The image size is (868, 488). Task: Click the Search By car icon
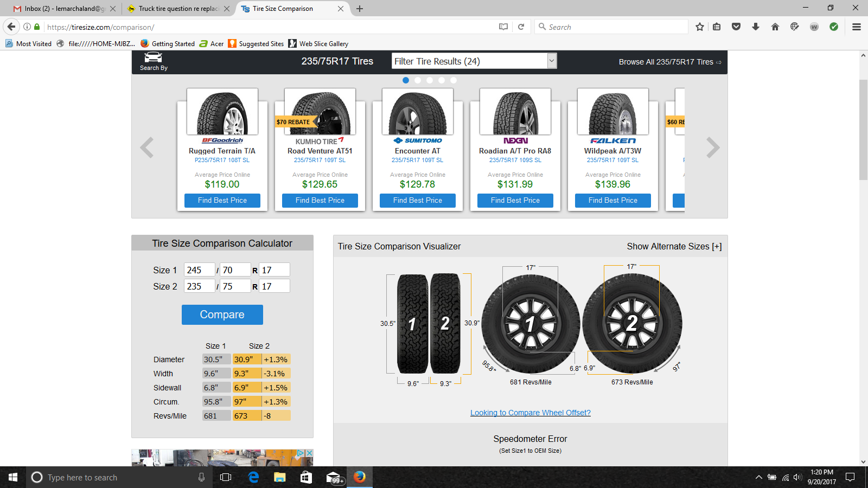pyautogui.click(x=154, y=59)
